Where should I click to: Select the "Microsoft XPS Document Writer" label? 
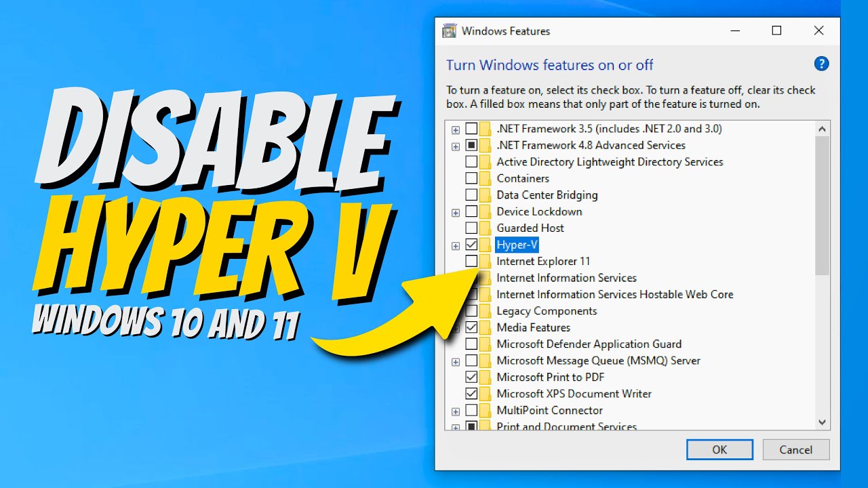click(574, 394)
